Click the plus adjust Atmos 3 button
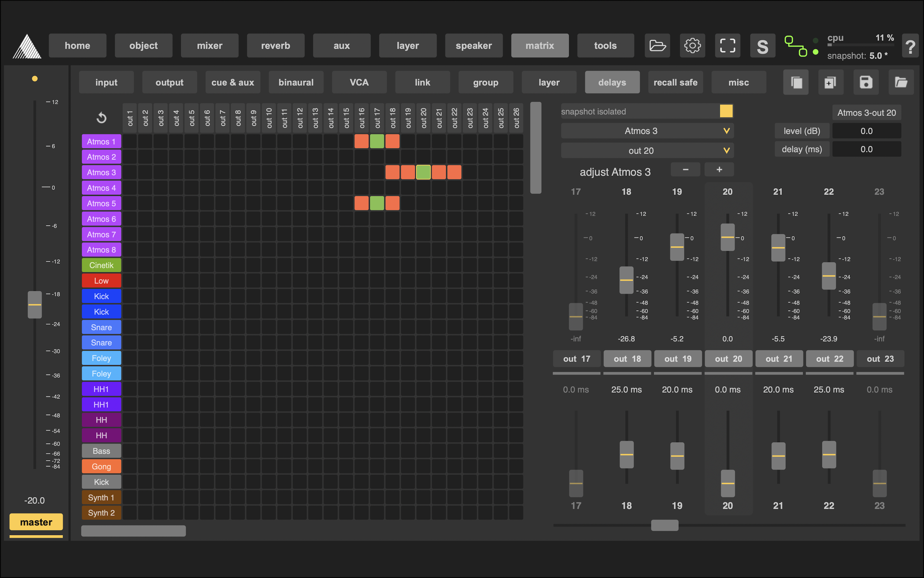 click(719, 170)
